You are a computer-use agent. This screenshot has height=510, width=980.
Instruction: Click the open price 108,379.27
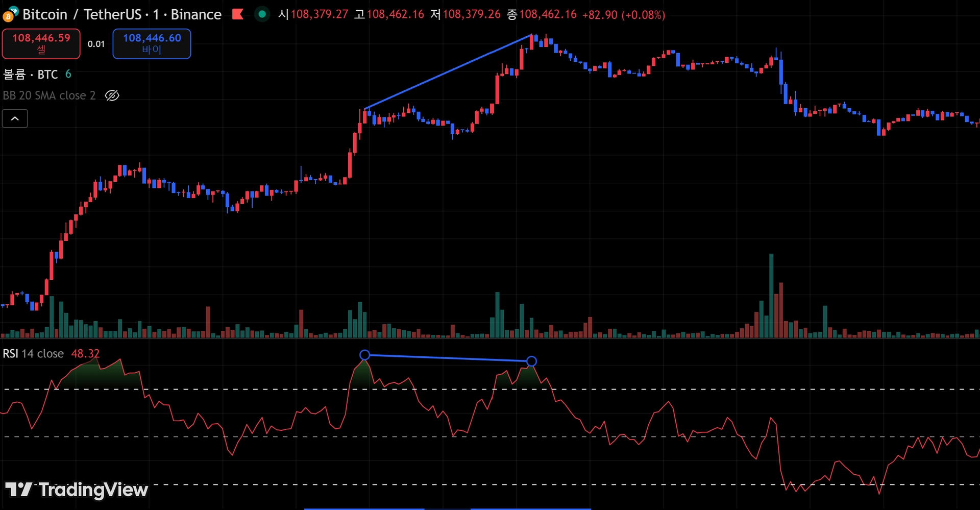[320, 14]
